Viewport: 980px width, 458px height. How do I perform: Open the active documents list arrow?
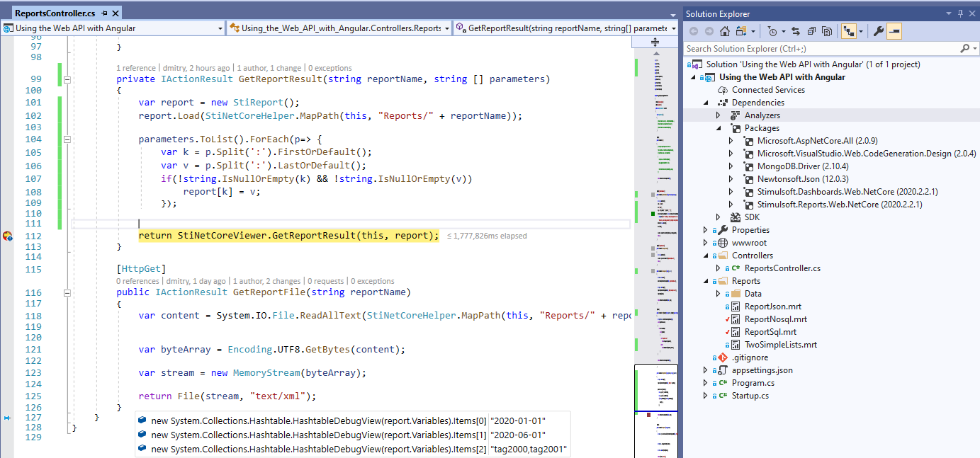click(672, 14)
